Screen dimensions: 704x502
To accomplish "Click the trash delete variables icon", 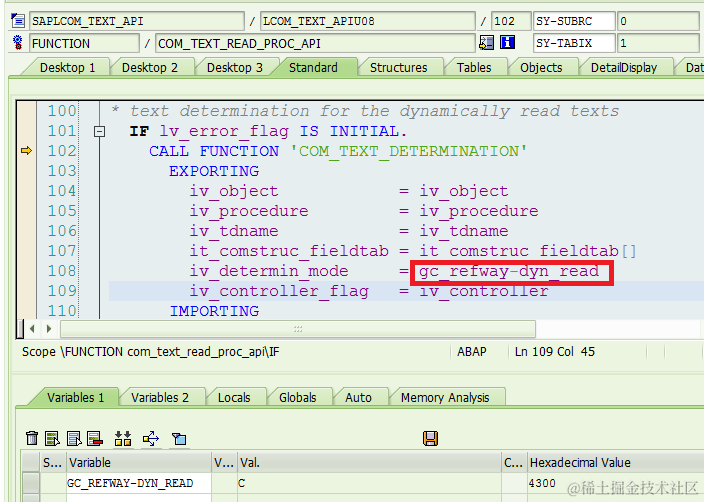I will [x=32, y=438].
